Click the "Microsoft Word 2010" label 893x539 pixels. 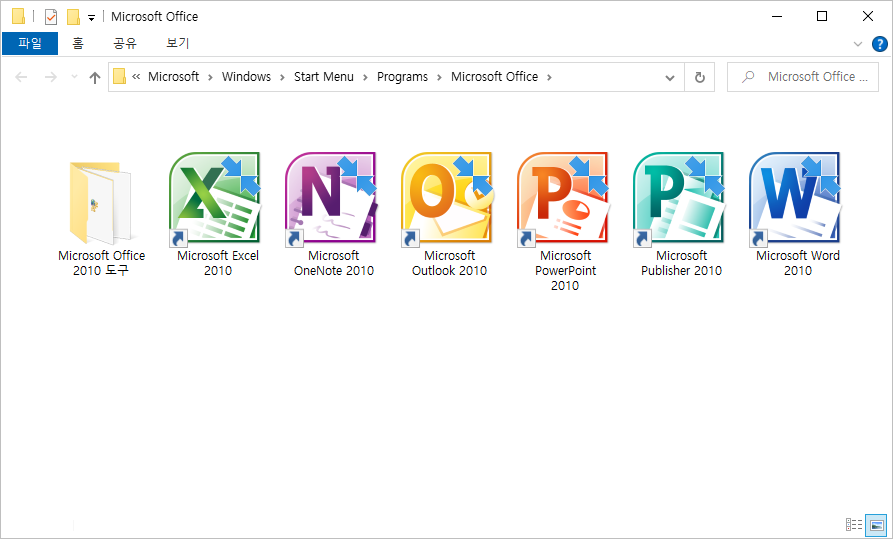(798, 263)
